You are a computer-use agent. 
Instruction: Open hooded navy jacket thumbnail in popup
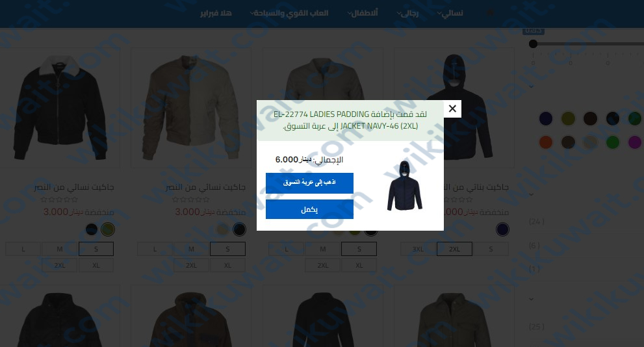click(x=405, y=186)
